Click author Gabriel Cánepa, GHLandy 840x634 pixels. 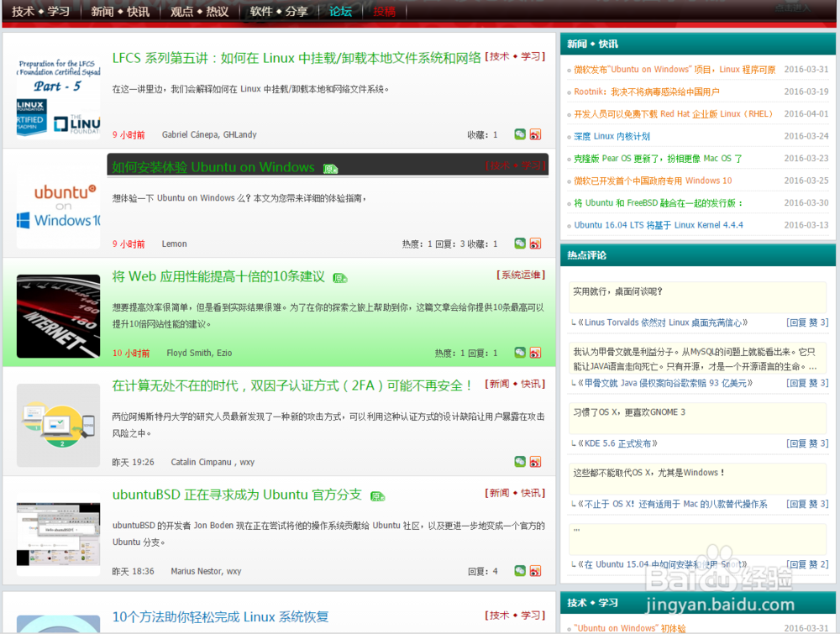209,134
